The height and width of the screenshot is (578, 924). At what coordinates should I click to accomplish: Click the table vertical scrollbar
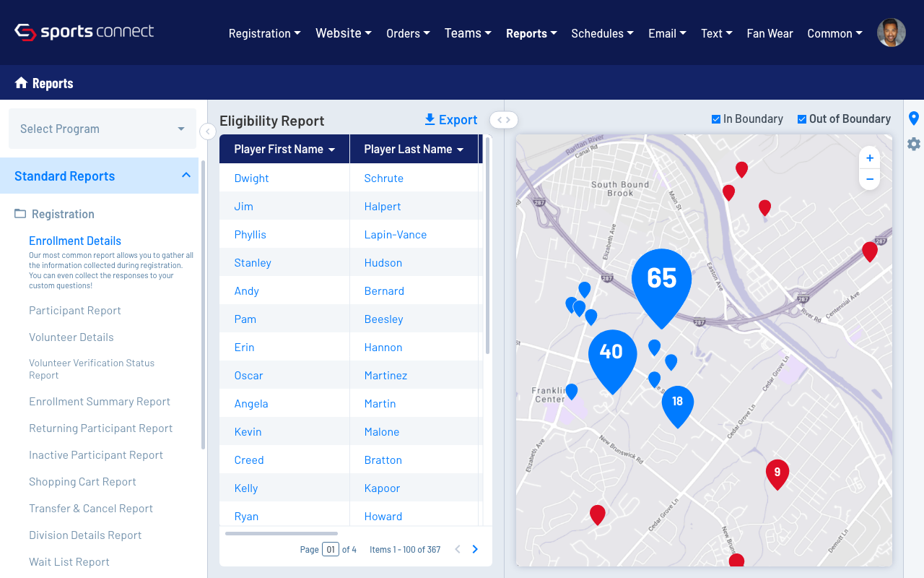click(x=487, y=246)
